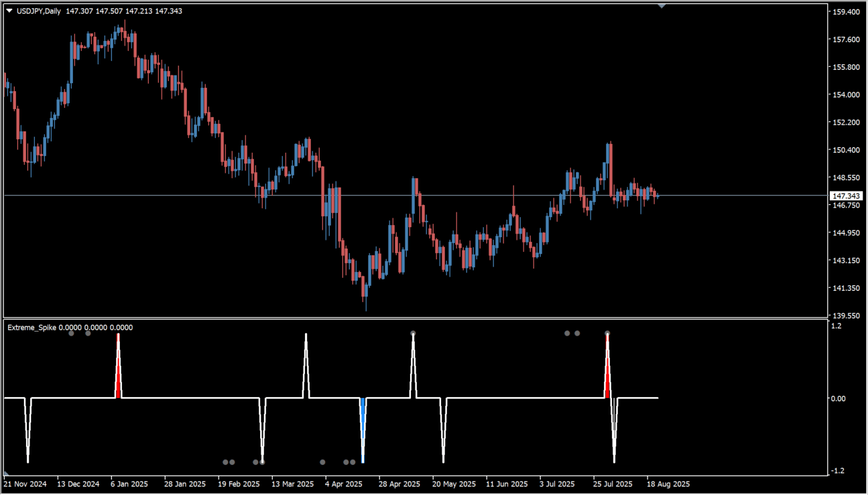
Task: Click the 141.350 price scale value
Action: 846,287
